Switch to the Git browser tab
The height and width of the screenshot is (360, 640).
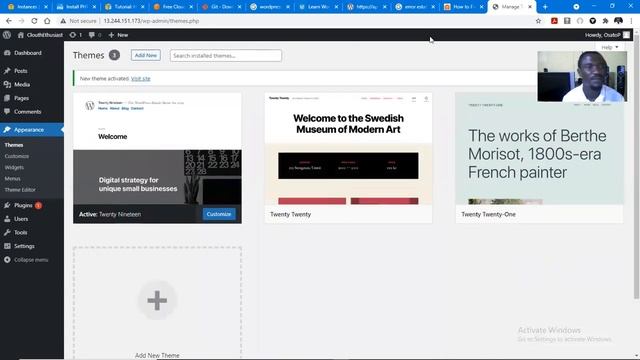coord(221,7)
